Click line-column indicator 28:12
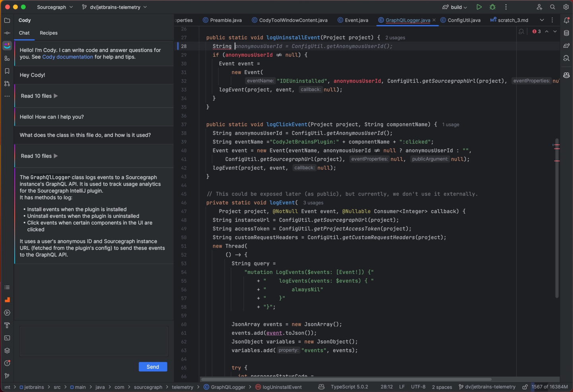 pos(387,387)
